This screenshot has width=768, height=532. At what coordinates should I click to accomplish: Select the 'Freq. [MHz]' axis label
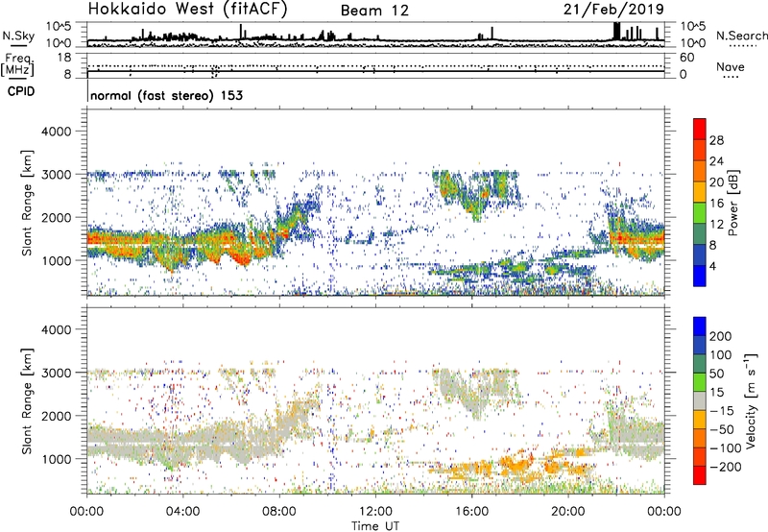pyautogui.click(x=17, y=65)
